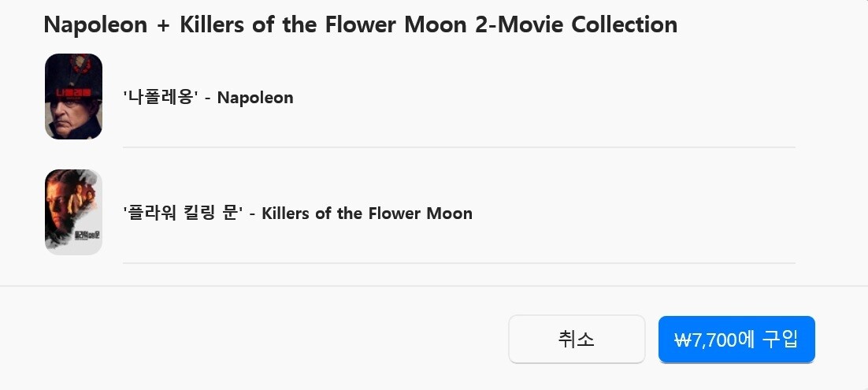Click 'Killers of the Flower Moon' English title

(366, 213)
